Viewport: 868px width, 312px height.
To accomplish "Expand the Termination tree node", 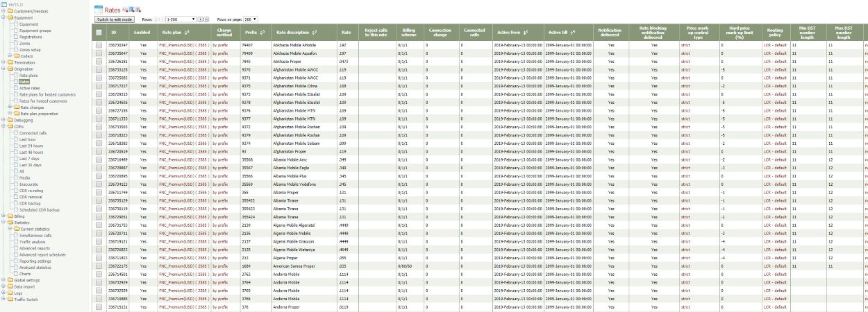I will coord(3,62).
